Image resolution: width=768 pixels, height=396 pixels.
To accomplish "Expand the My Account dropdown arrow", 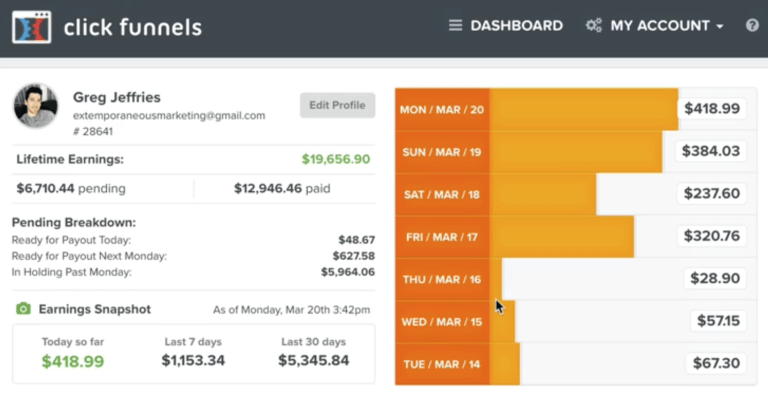I will (720, 26).
